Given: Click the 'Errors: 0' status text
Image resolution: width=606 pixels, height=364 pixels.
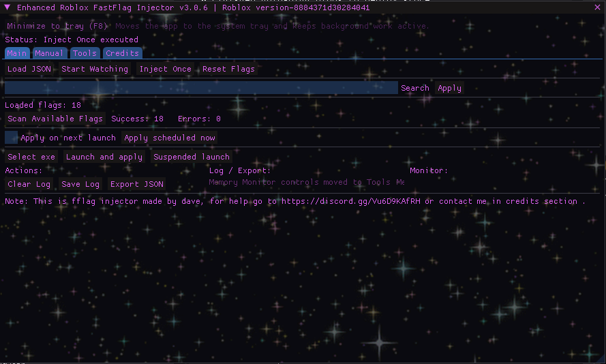Looking at the screenshot, I should pos(200,119).
